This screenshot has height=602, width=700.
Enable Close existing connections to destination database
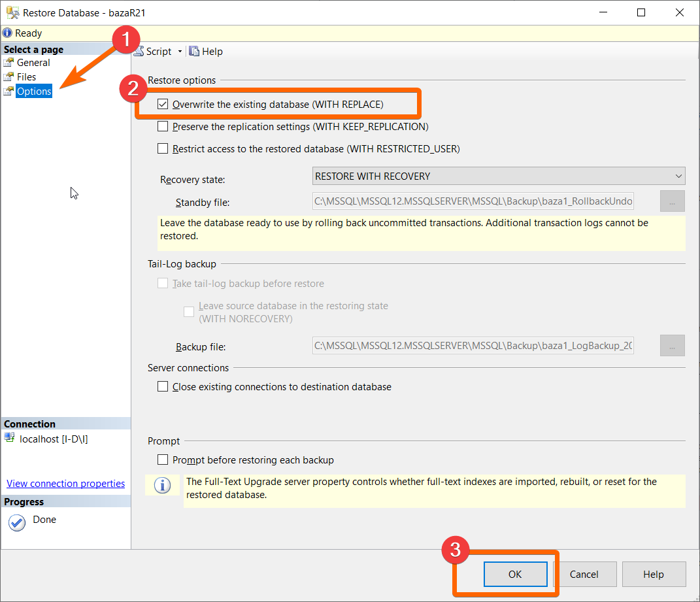[163, 386]
